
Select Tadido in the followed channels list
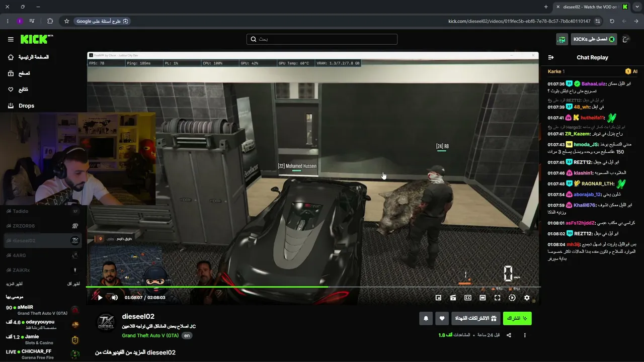(42, 211)
